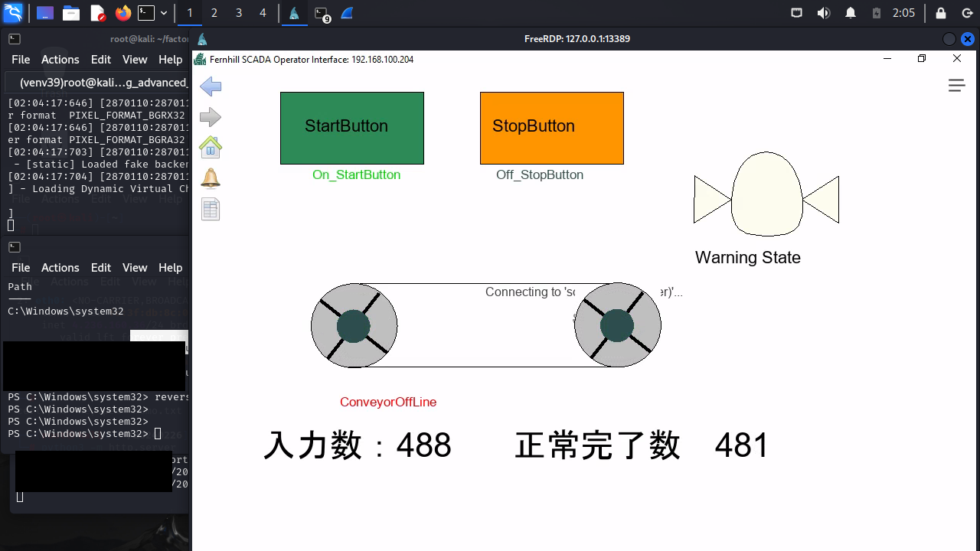This screenshot has height=551, width=980.
Task: Click the volume speaker icon
Action: pyautogui.click(x=824, y=13)
